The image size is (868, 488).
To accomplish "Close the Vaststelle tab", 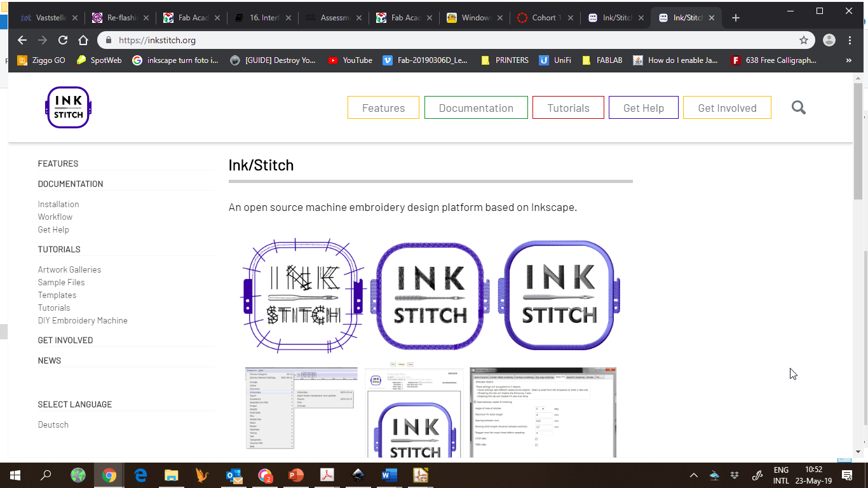I will (75, 18).
